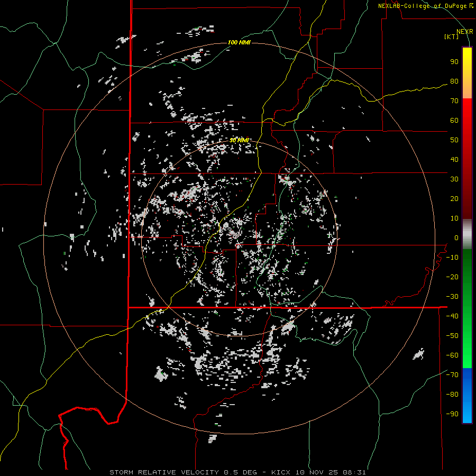This screenshot has height=476, width=476.
Task: Click the "-50" value on velocity scale
Action: click(x=452, y=336)
